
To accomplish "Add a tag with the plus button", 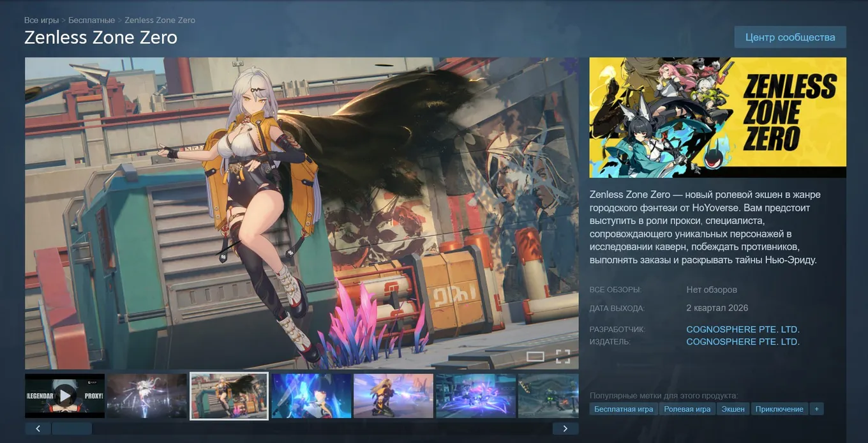I will tap(816, 409).
